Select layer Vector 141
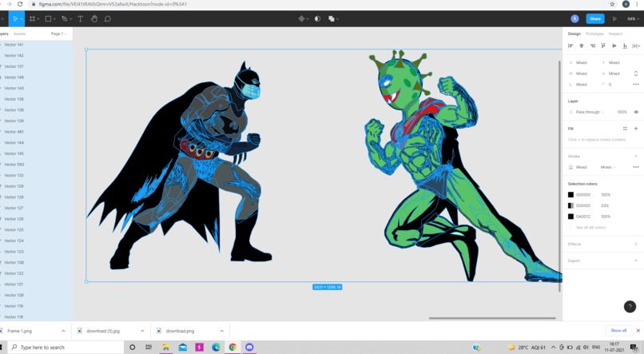644x354 pixels. pos(14,45)
